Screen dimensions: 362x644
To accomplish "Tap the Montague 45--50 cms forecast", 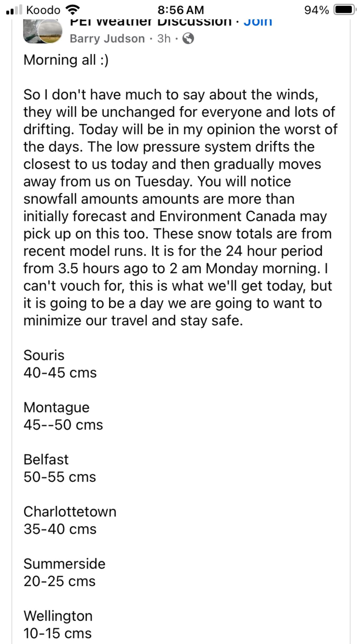I will [63, 416].
